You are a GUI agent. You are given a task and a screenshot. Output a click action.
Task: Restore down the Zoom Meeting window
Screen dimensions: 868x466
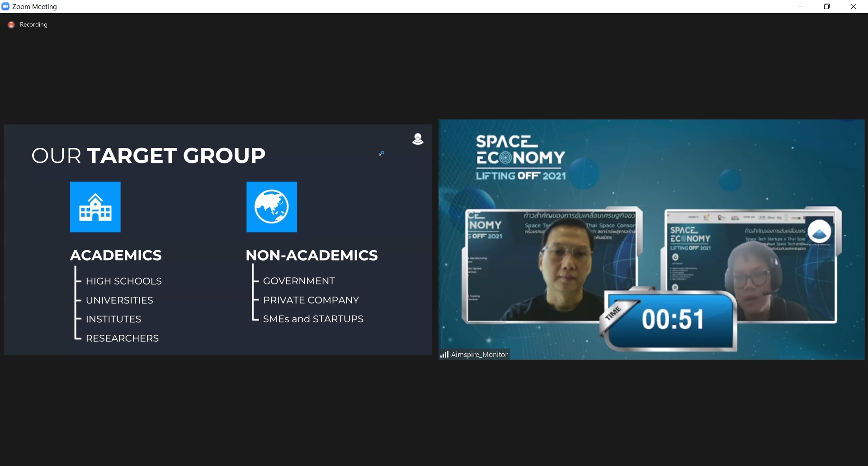tap(827, 6)
